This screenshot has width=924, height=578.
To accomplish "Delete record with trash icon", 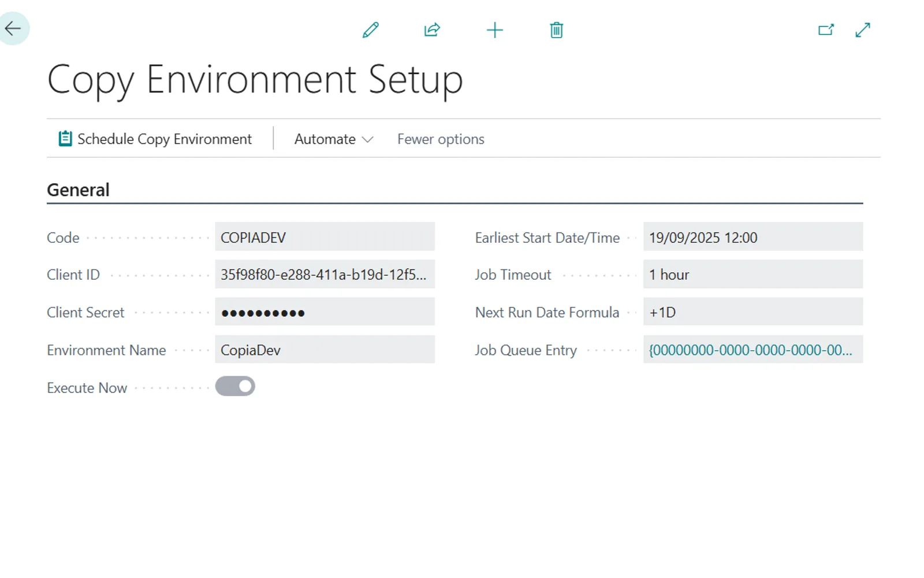I will pyautogui.click(x=556, y=30).
